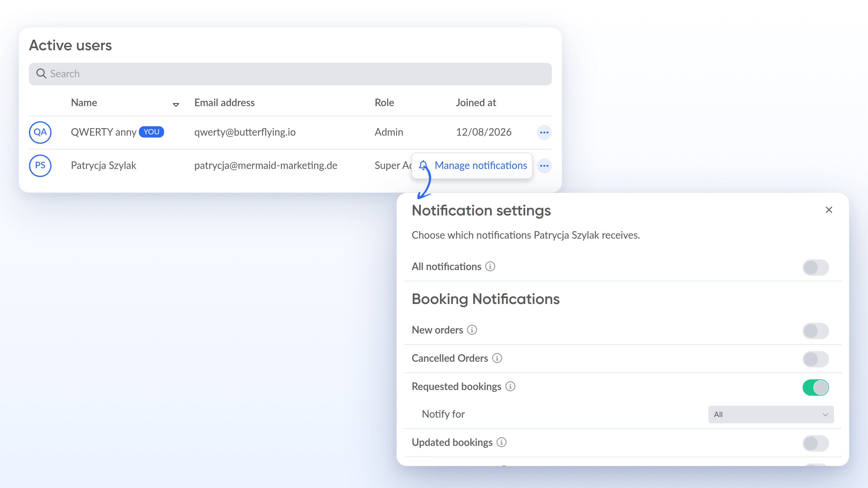Screen dimensions: 868x488
Task: Click the PS avatar circle
Action: pyautogui.click(x=40, y=165)
